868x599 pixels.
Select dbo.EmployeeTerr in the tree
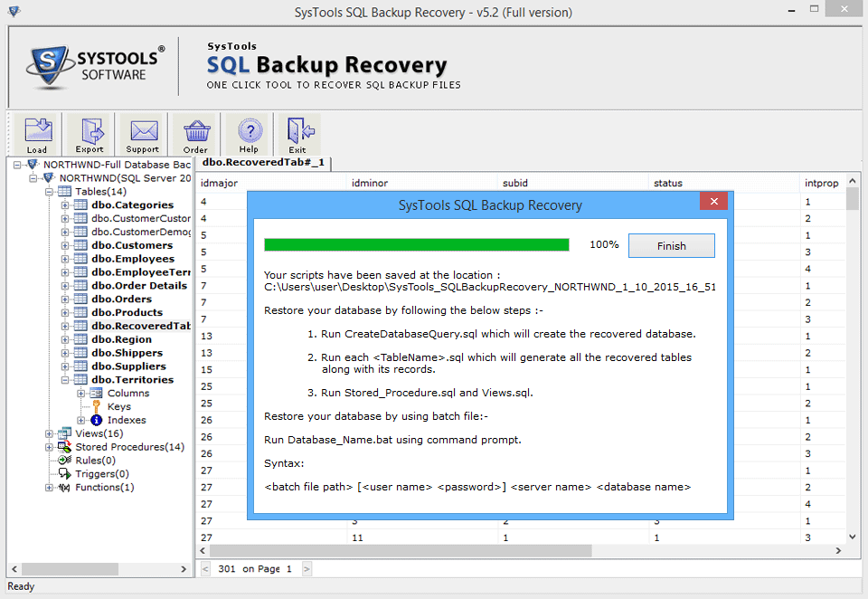click(141, 272)
